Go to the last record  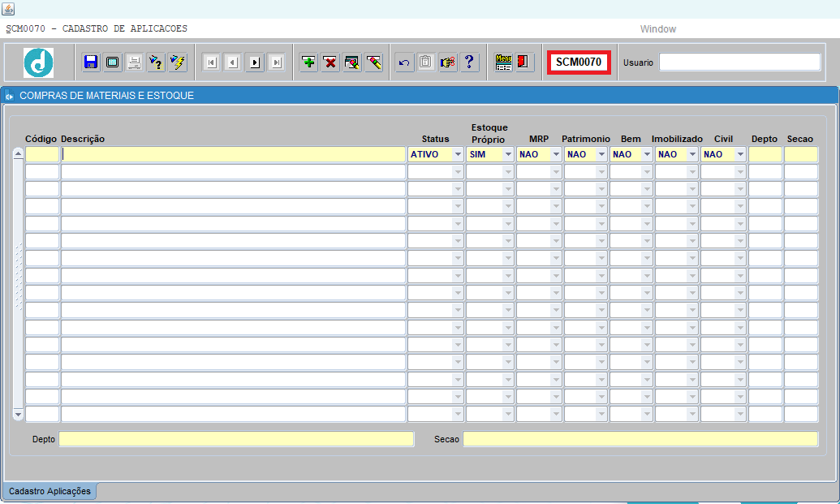(x=276, y=62)
